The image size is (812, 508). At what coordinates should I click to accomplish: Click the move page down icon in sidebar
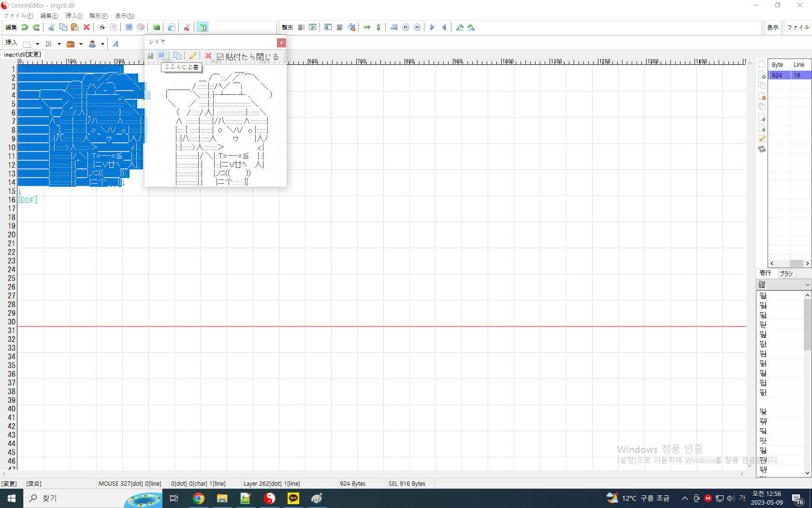pos(762,128)
